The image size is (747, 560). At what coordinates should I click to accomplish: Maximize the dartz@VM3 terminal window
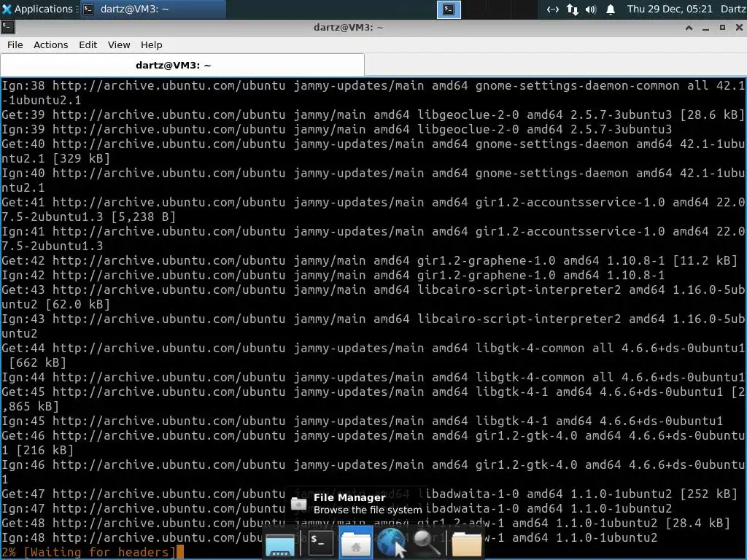click(x=722, y=28)
